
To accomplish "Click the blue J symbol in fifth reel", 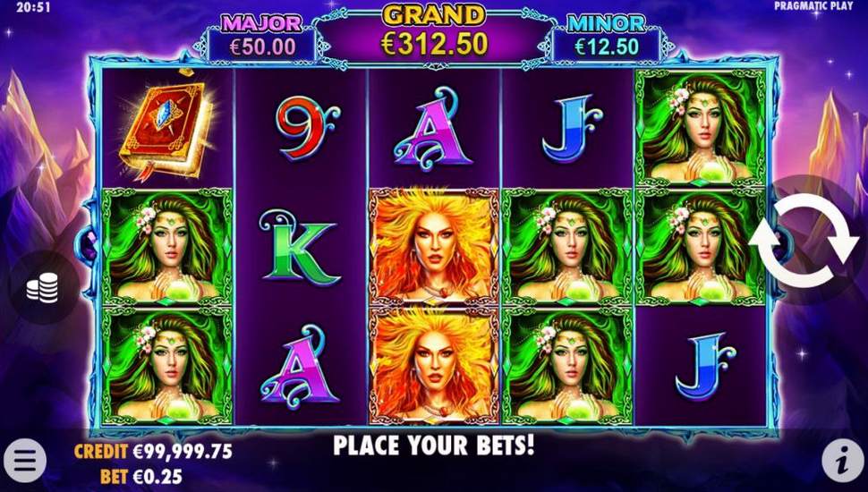I will tap(705, 366).
